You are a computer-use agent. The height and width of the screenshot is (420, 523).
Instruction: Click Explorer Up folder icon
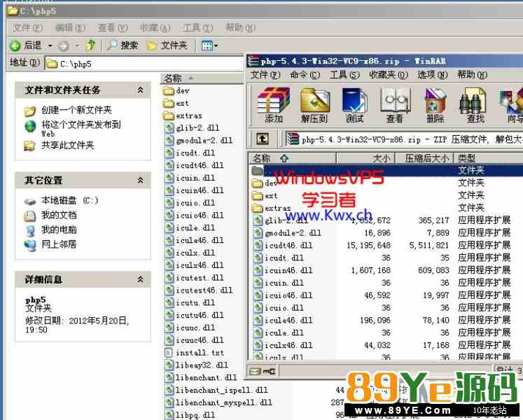(x=90, y=45)
